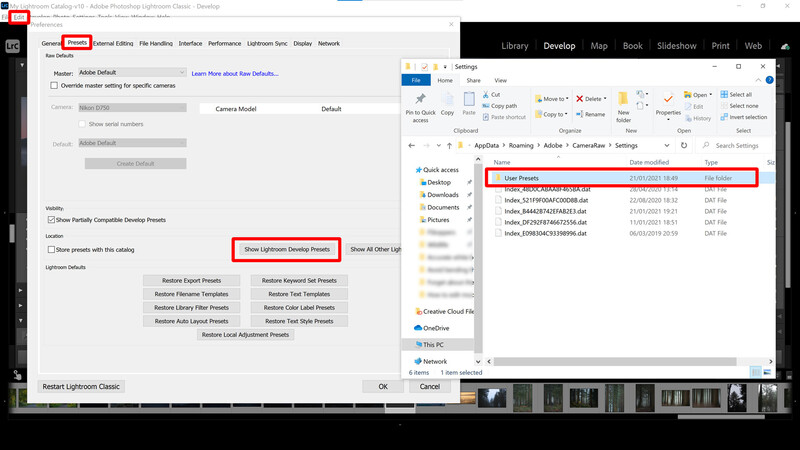The height and width of the screenshot is (450, 800).
Task: Expand the Delete dropdown arrow
Action: coord(605,99)
